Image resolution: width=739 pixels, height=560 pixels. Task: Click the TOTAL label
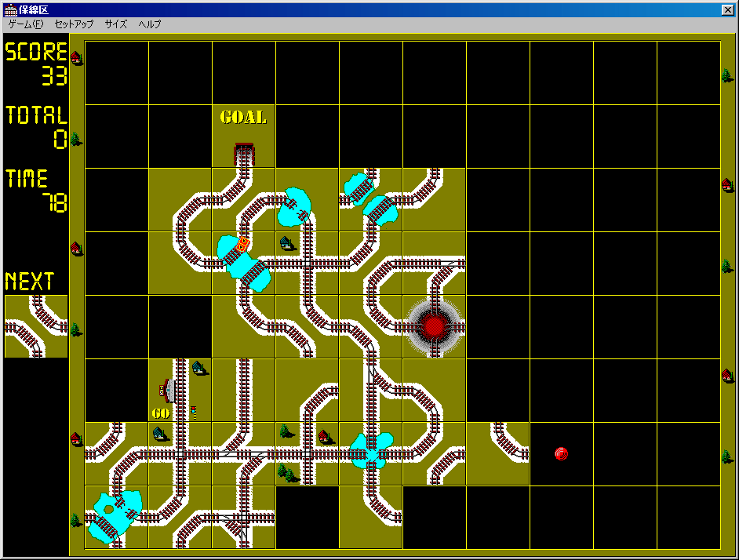[36, 115]
